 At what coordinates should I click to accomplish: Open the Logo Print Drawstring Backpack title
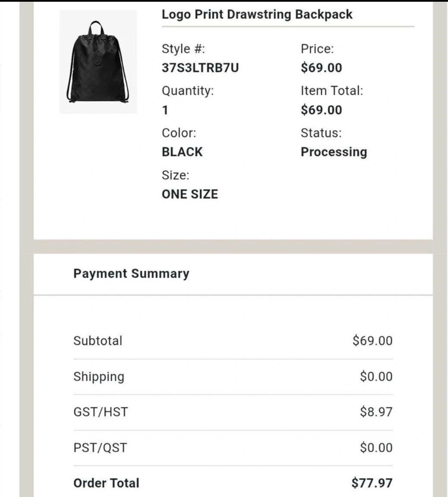(x=257, y=14)
